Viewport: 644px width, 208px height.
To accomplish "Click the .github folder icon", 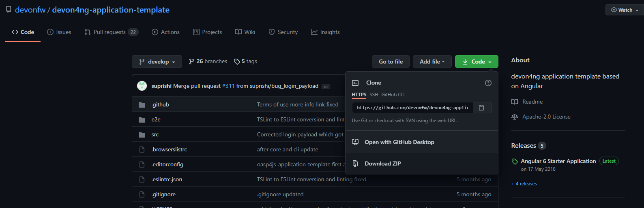I will coord(142,105).
